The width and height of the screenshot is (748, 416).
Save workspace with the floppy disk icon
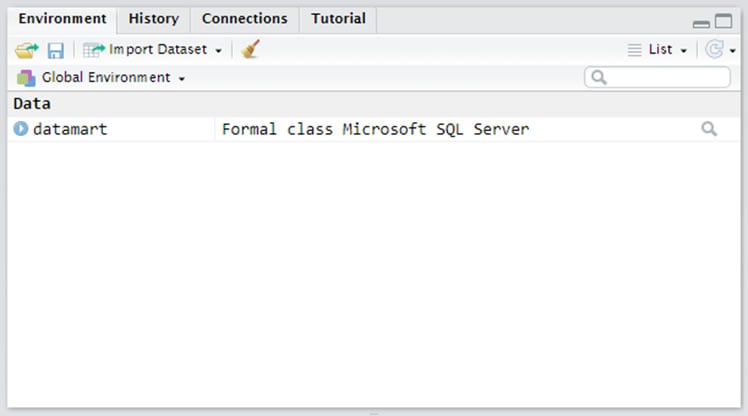(56, 50)
